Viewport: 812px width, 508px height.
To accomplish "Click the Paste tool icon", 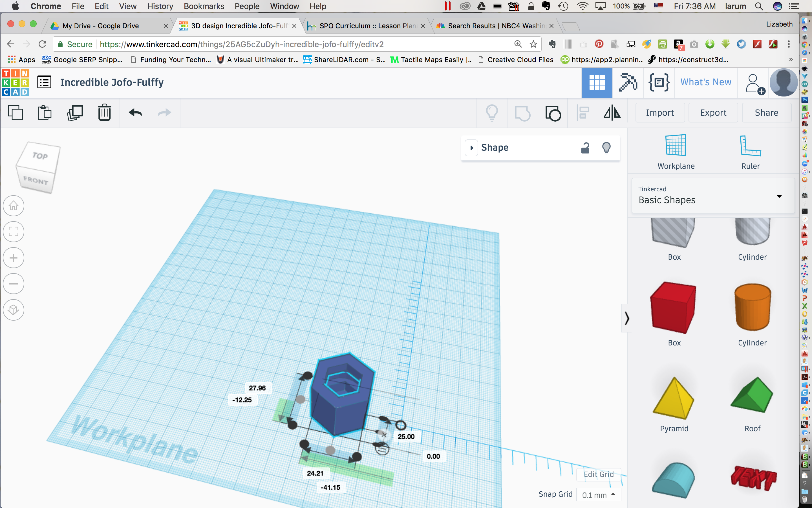I will (44, 113).
